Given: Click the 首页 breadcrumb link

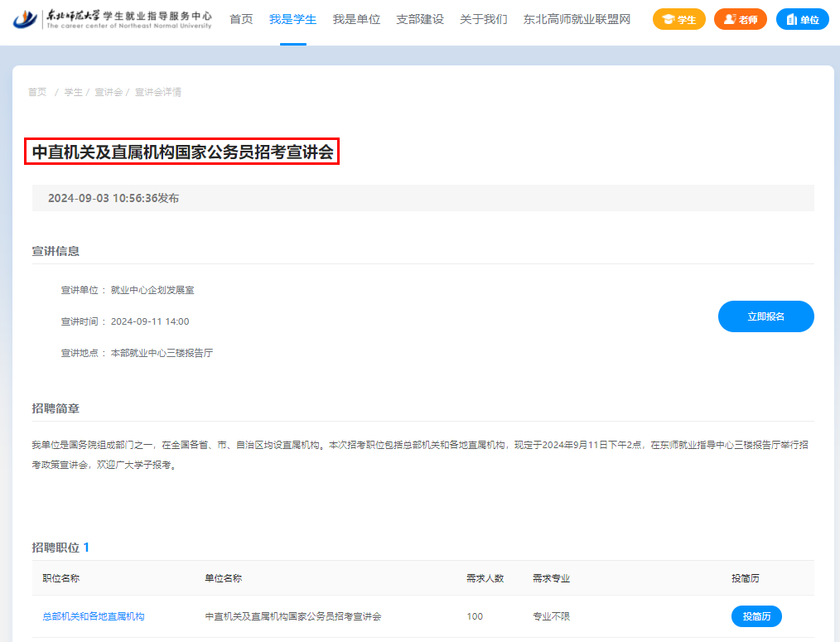Looking at the screenshot, I should pos(37,92).
